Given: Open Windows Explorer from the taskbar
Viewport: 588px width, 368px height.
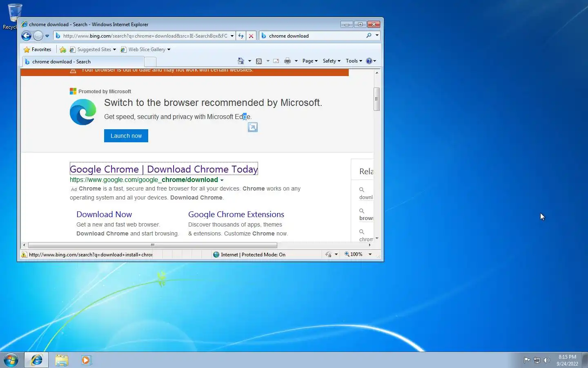Looking at the screenshot, I should pos(62,360).
